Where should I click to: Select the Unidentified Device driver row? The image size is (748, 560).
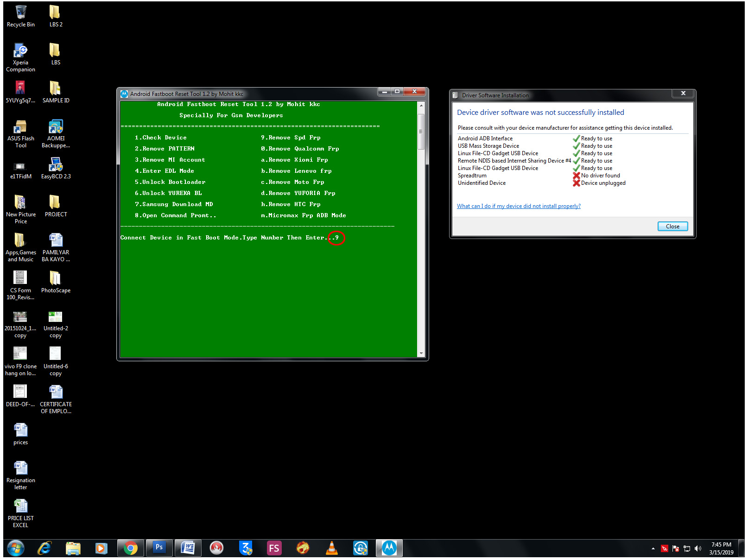(541, 183)
